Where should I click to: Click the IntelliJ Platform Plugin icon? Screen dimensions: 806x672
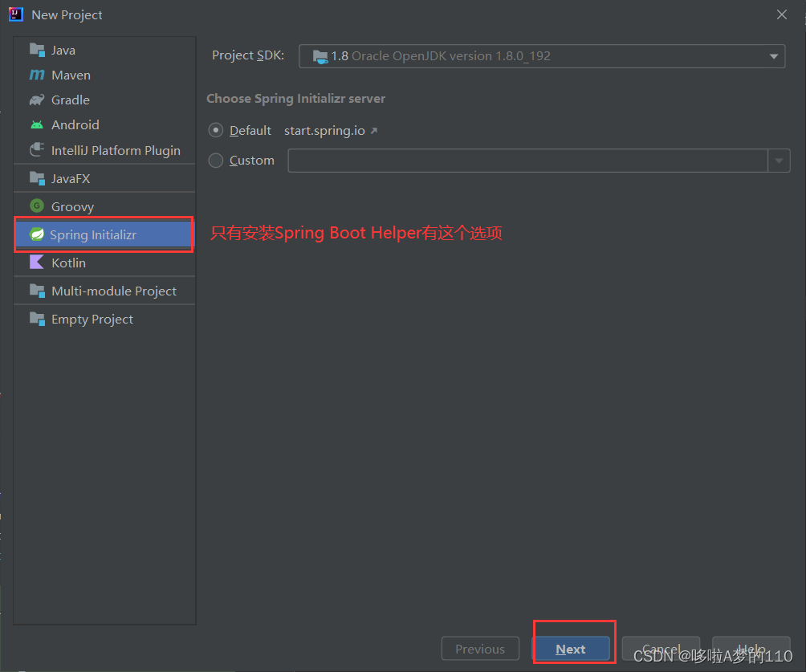point(37,150)
